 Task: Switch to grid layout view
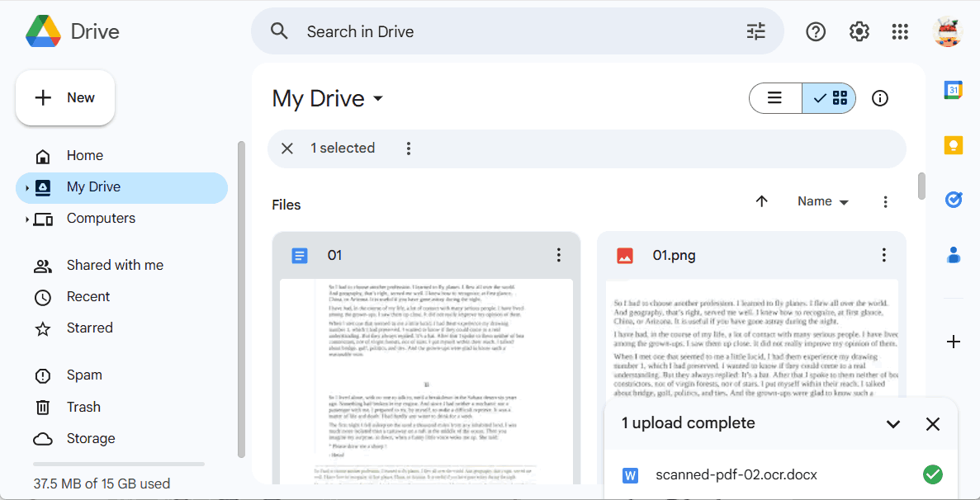coord(830,98)
